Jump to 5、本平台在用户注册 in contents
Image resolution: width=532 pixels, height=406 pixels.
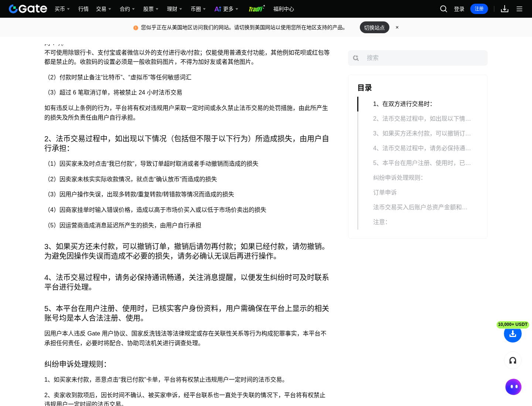(x=422, y=163)
